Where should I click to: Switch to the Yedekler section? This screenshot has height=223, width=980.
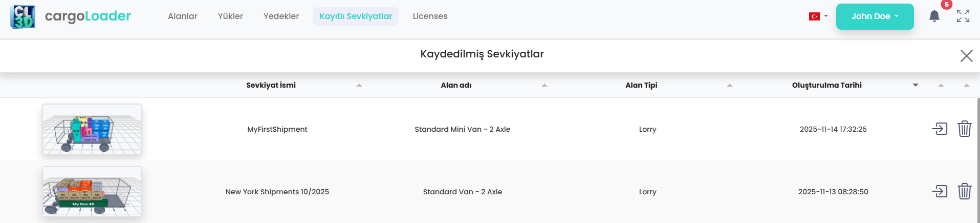point(281,16)
